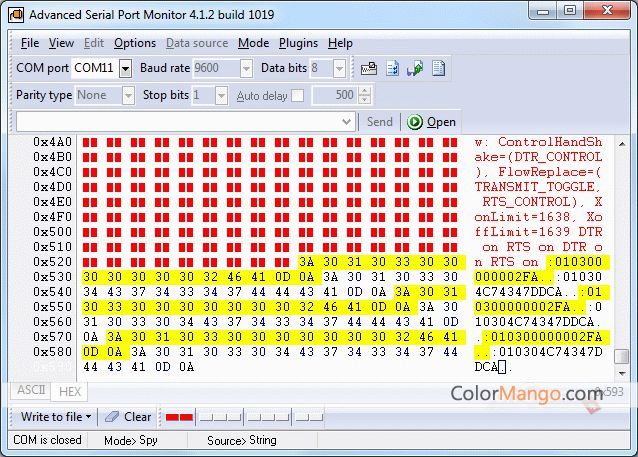Click the 0x570 address row label
Image resolution: width=638 pixels, height=457 pixels.
click(x=52, y=337)
